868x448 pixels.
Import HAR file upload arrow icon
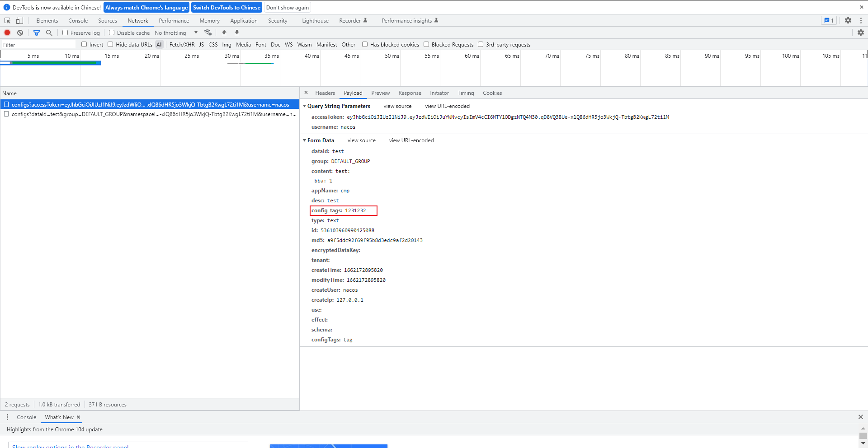click(x=224, y=33)
